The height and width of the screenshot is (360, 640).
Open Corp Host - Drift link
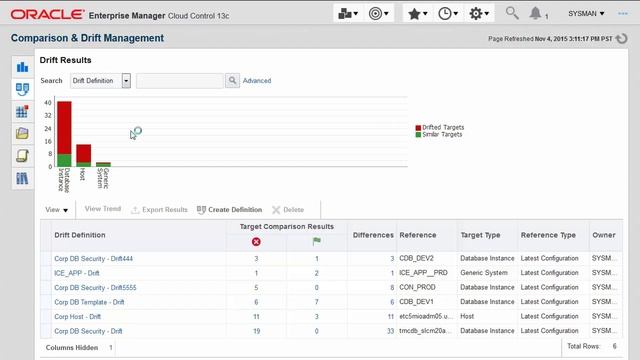tap(77, 317)
